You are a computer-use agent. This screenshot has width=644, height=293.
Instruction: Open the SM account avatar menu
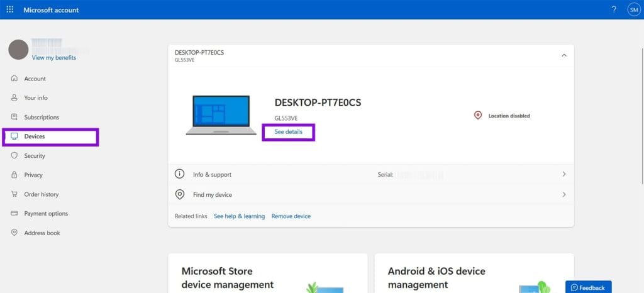tap(634, 9)
